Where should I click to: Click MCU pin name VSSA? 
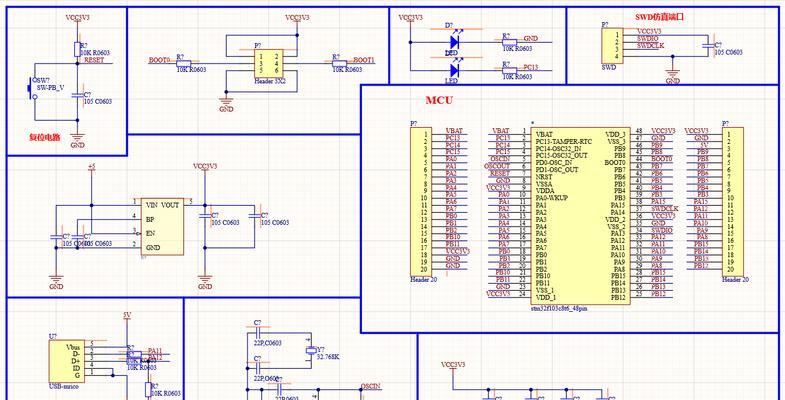tap(544, 184)
